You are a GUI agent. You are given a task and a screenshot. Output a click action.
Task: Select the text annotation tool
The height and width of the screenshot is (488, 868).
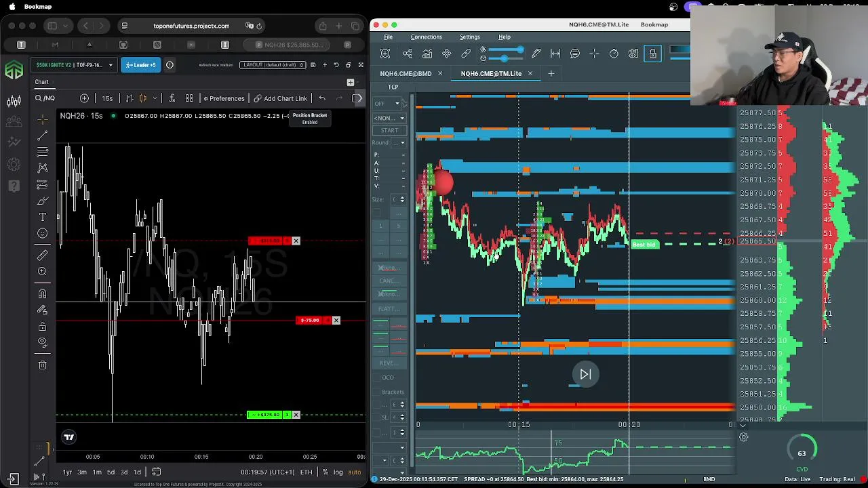[42, 217]
